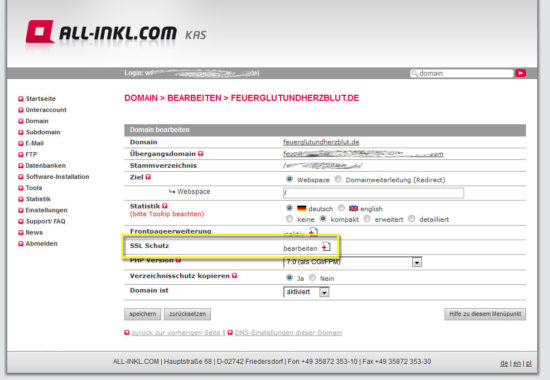The width and height of the screenshot is (550, 380).
Task: Select Domainweiterleitung (Redirect) radio button
Action: [x=338, y=179]
